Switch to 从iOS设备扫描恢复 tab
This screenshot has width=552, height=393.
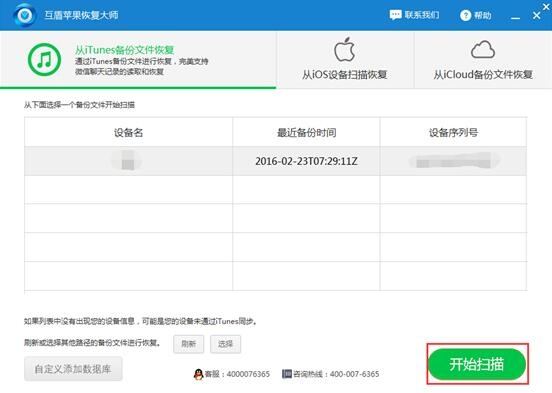(345, 60)
